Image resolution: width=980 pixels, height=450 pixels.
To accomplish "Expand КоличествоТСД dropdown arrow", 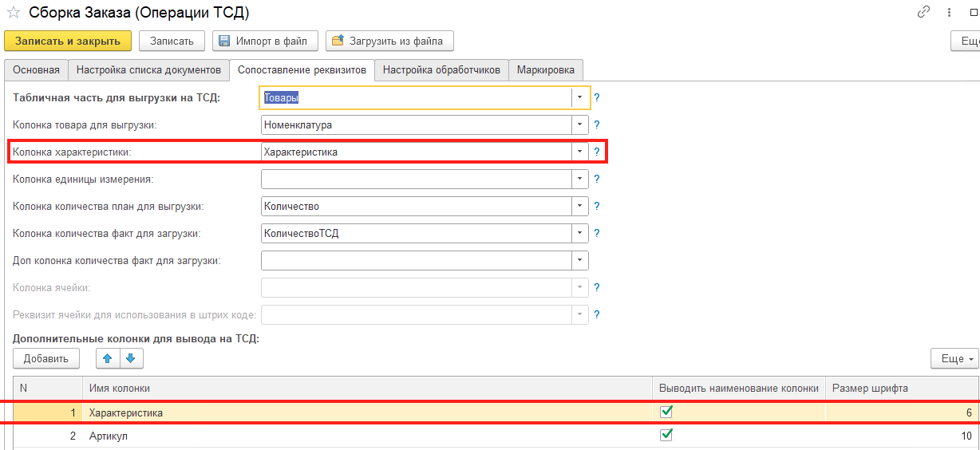I will coord(580,233).
